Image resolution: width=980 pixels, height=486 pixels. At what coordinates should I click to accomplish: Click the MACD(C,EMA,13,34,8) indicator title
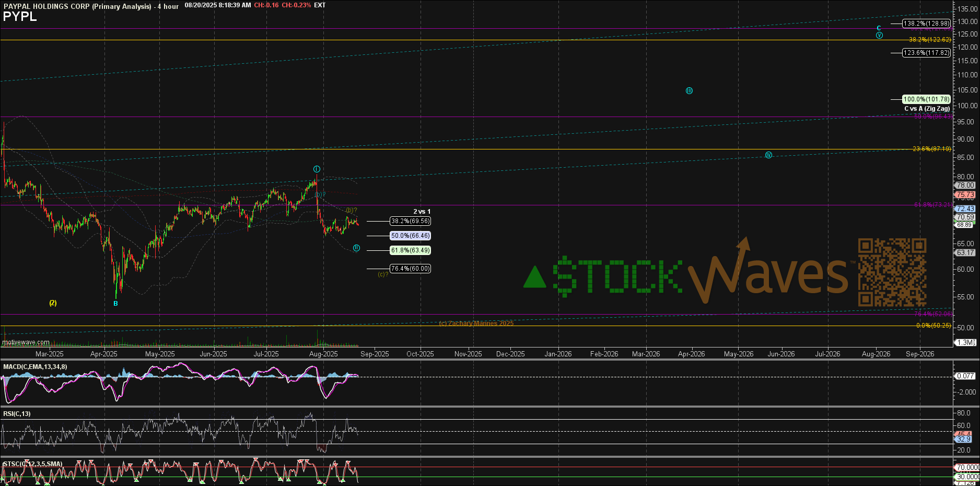[35, 367]
